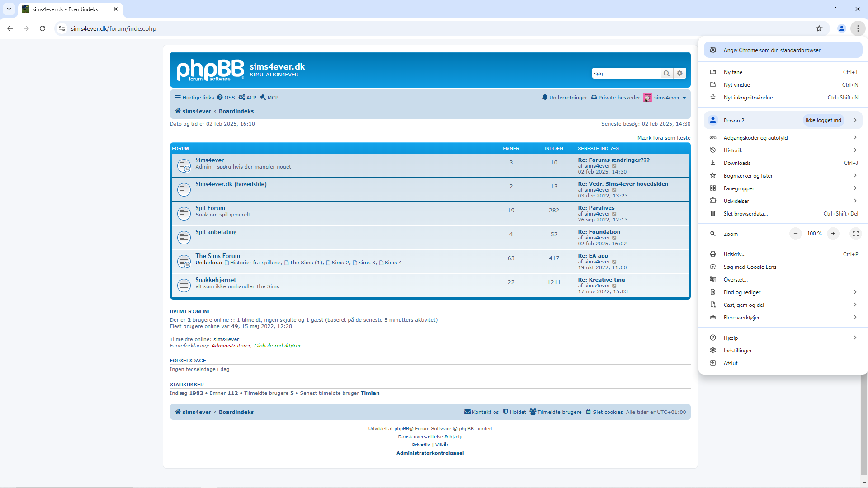Open Person 2 profile entry
The image size is (868, 488).
click(783, 120)
